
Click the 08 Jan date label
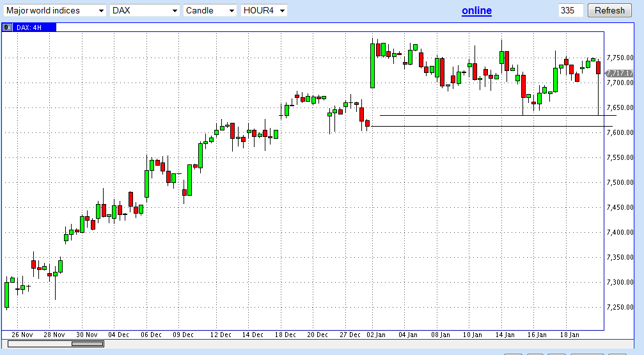click(440, 335)
